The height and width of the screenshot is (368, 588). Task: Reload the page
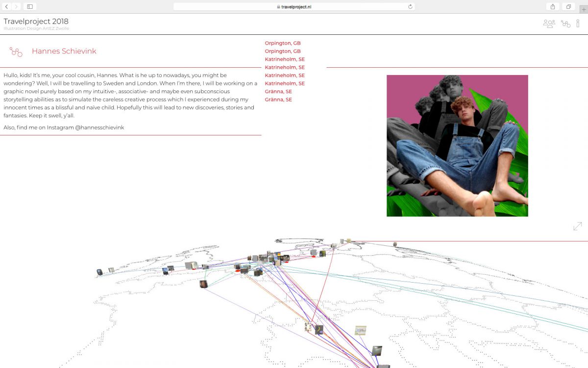pyautogui.click(x=410, y=7)
